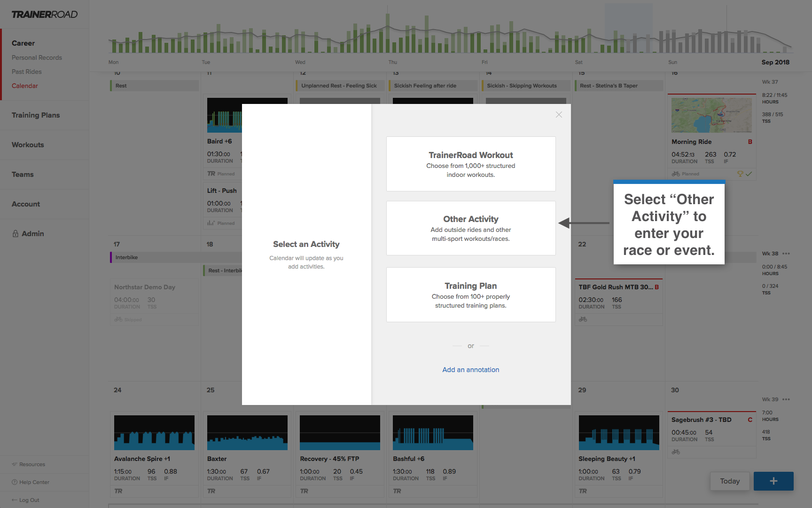Click TR icon under Sleeping Beauty

click(x=583, y=491)
